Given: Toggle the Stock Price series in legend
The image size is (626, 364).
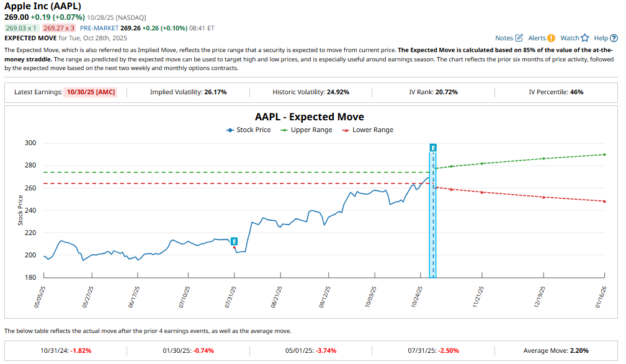Looking at the screenshot, I should (x=249, y=130).
